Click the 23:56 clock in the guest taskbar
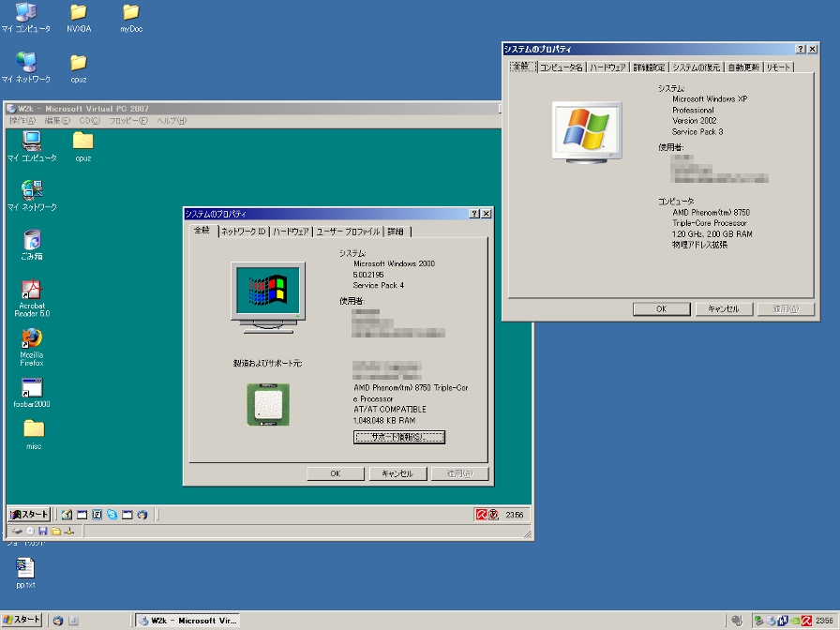This screenshot has height=630, width=840. (515, 515)
